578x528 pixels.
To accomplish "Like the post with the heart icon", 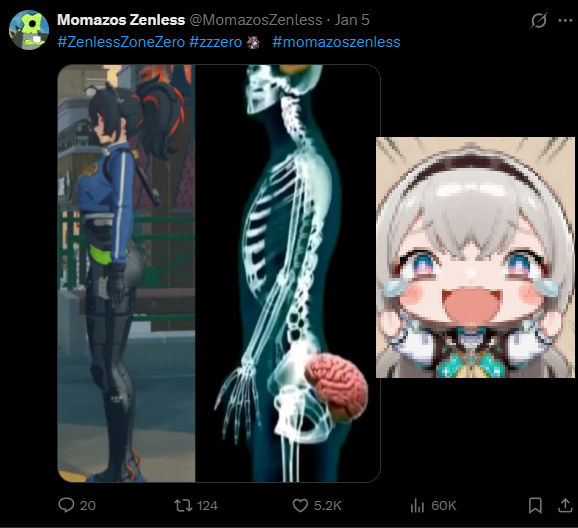I will pos(300,506).
